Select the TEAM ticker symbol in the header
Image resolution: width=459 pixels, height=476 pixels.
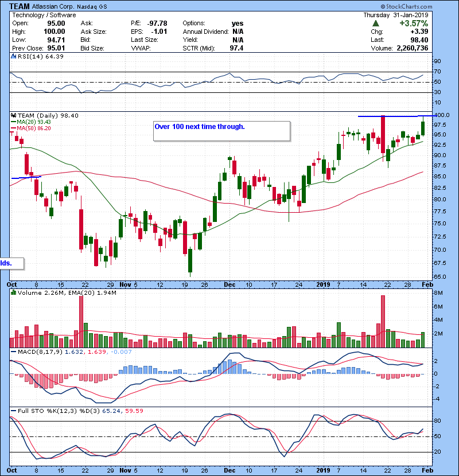pyautogui.click(x=20, y=6)
